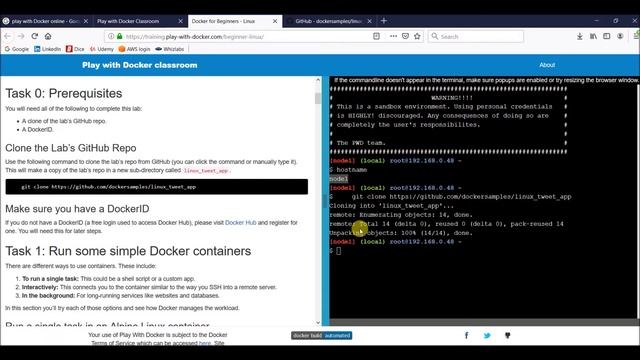Restore down the browser window
The image size is (640, 360).
tap(616, 20)
